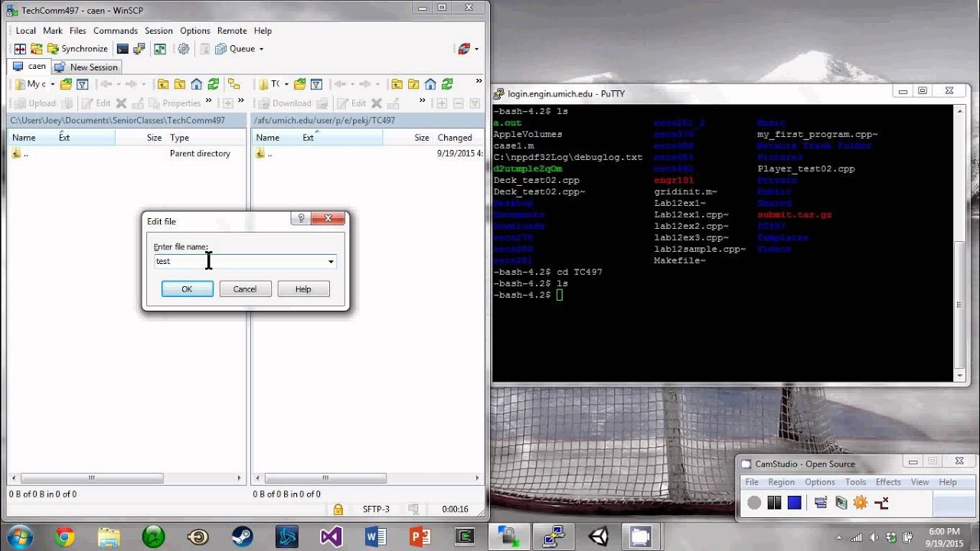Image resolution: width=980 pixels, height=551 pixels.
Task: Click the remote panel Filter icon
Action: point(316,84)
